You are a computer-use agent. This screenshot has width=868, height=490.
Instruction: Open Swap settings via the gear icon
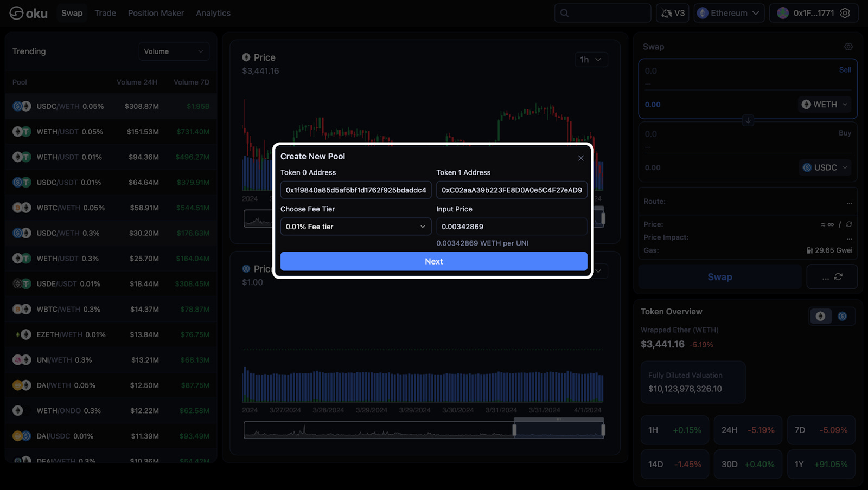click(x=847, y=47)
